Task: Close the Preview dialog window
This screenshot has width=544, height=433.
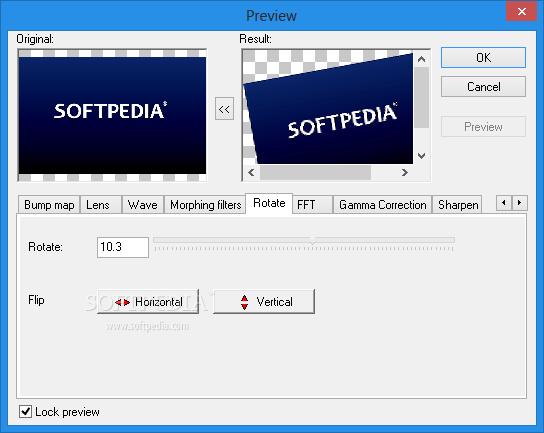Action: click(x=521, y=11)
